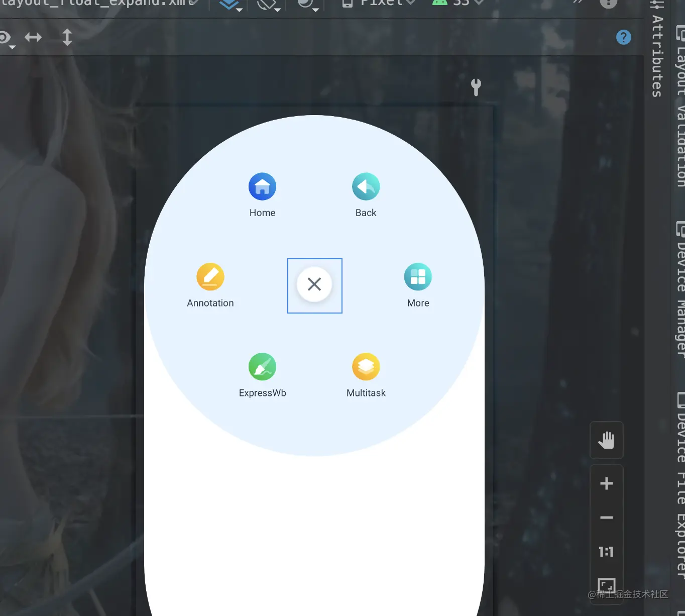The width and height of the screenshot is (685, 616).
Task: Click the ExpressWb text label
Action: pos(263,393)
